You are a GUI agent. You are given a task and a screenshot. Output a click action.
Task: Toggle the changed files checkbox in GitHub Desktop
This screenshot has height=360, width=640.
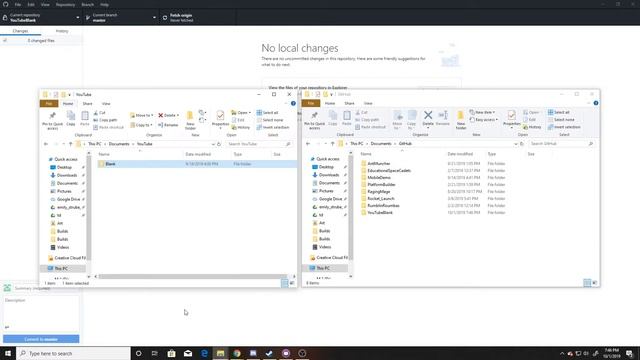(5, 41)
